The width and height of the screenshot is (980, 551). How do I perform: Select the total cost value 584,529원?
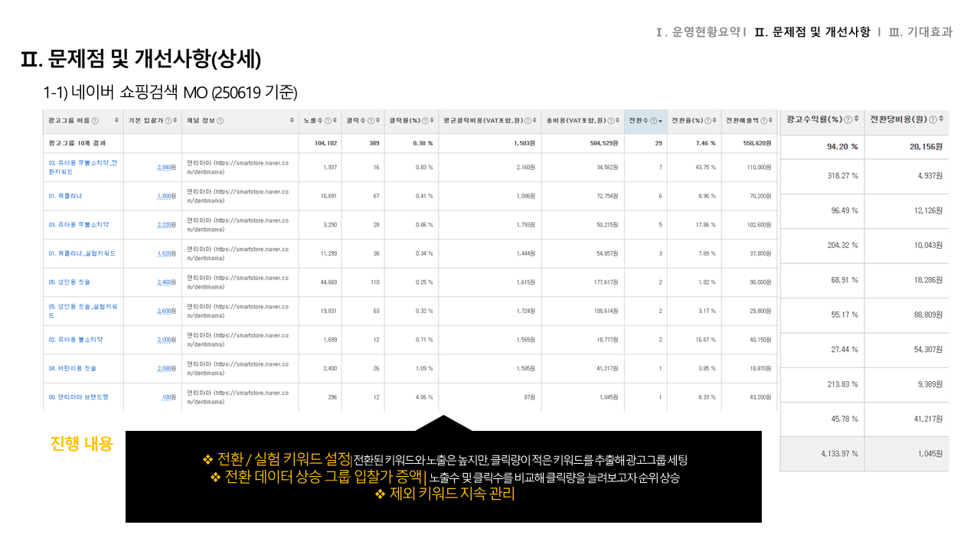click(x=603, y=142)
